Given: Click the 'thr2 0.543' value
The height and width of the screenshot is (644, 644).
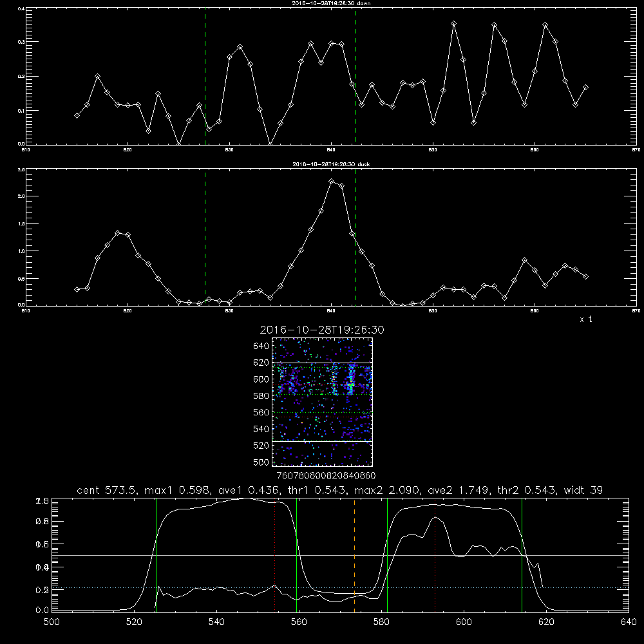Looking at the screenshot, I should pyautogui.click(x=527, y=490).
